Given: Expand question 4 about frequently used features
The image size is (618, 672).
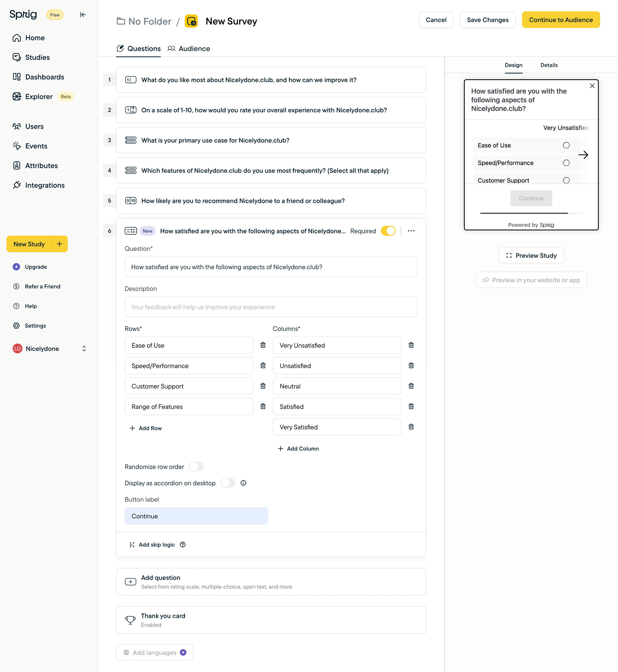Looking at the screenshot, I should pos(271,170).
